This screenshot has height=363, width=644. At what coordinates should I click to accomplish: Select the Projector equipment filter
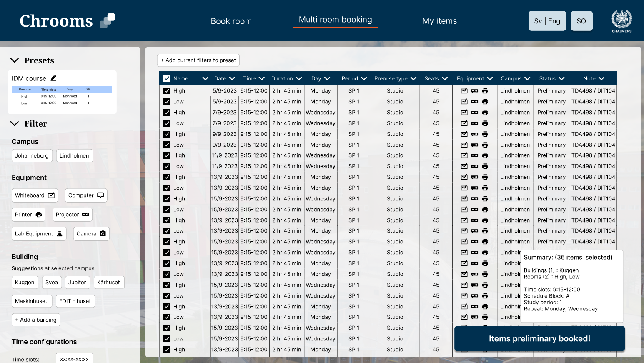[72, 215]
